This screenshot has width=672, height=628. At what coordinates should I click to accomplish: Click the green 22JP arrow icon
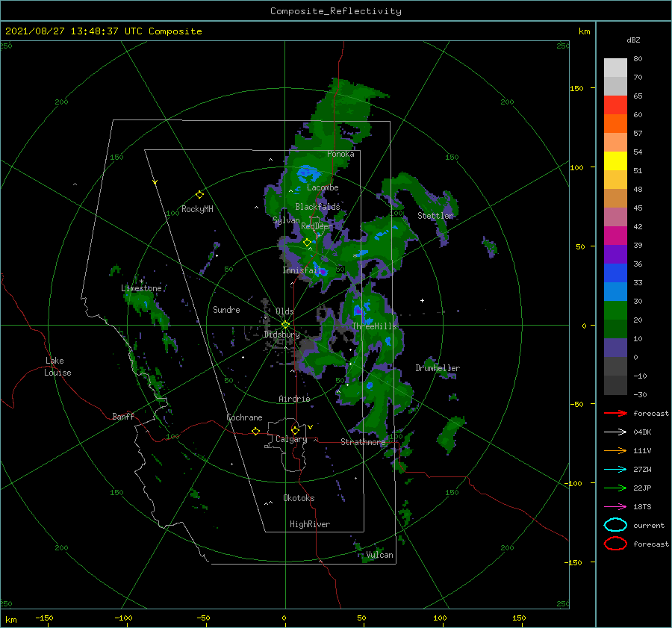point(615,488)
